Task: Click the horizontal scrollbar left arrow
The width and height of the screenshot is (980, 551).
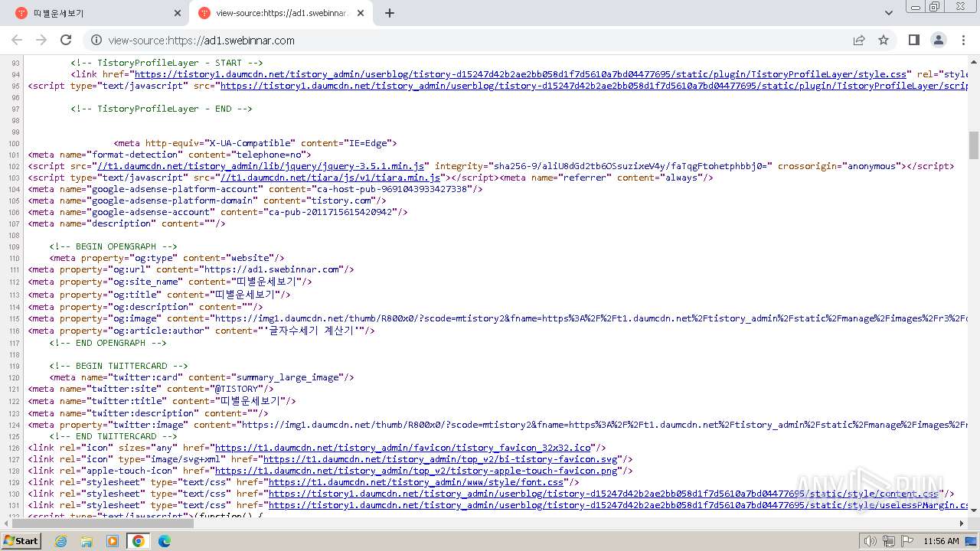Action: [x=7, y=523]
